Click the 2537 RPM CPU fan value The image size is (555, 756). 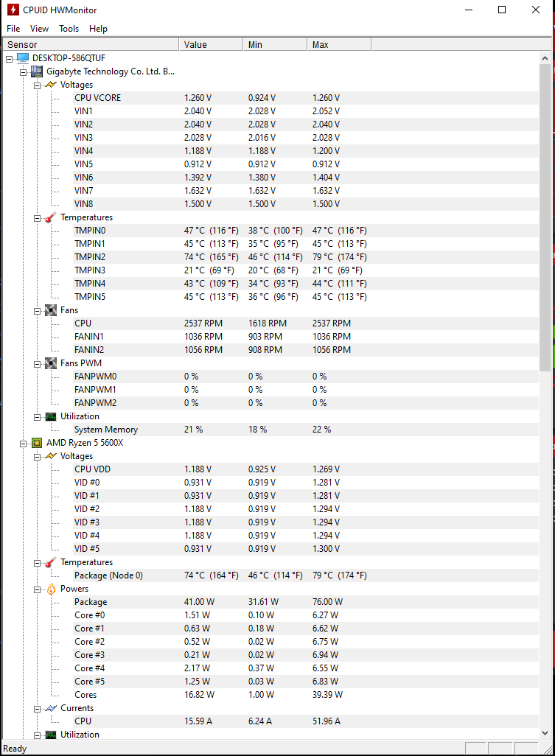(x=203, y=323)
